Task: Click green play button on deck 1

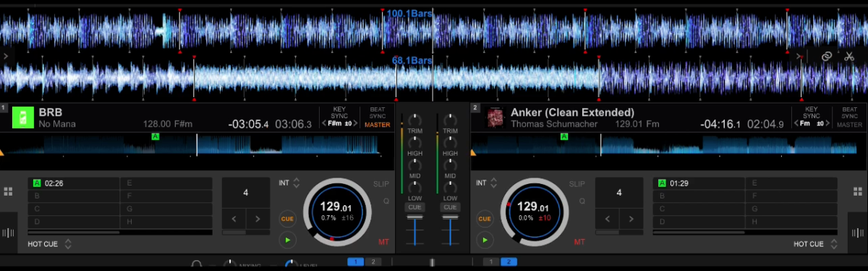Action: [x=288, y=238]
